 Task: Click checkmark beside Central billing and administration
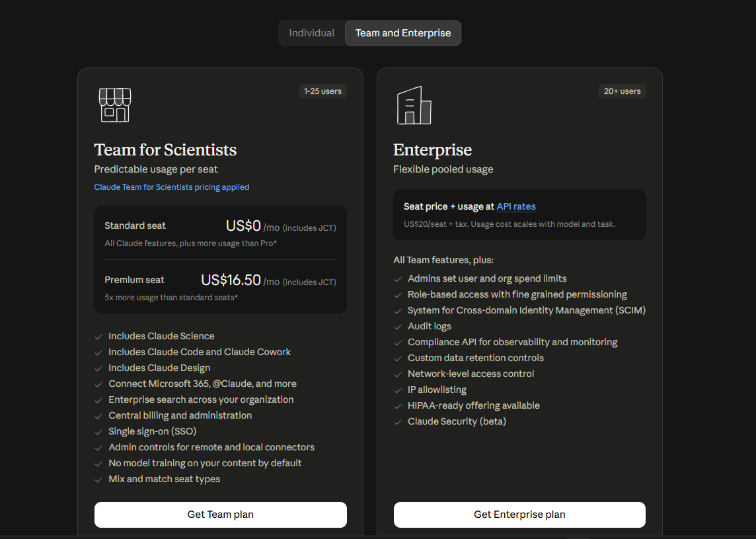point(99,417)
